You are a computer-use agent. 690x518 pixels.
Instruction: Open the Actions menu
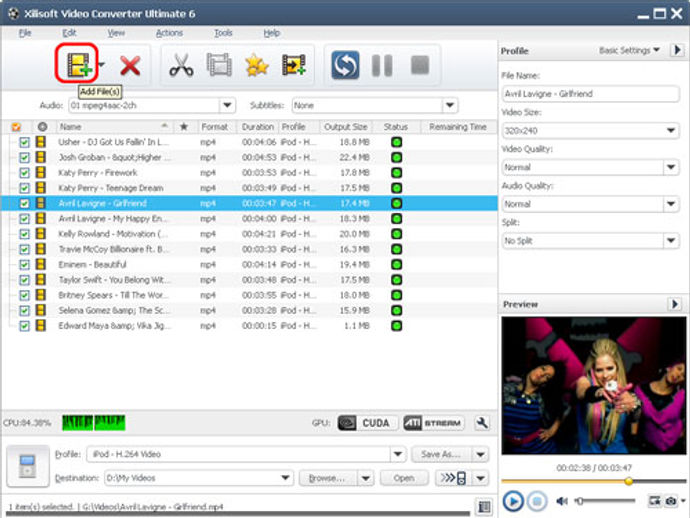tap(169, 33)
